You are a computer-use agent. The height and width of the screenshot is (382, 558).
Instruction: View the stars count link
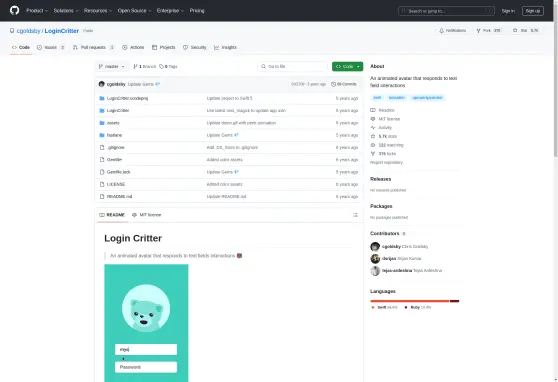pos(384,136)
